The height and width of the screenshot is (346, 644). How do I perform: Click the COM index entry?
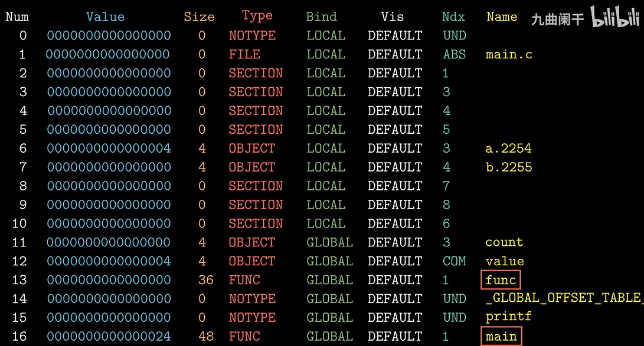pos(455,261)
